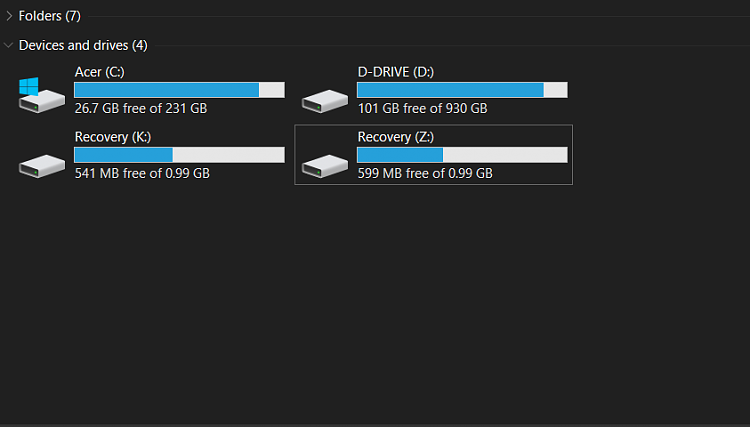750x427 pixels.
Task: Select the D-DRIVE (D:) name label
Action: click(395, 72)
